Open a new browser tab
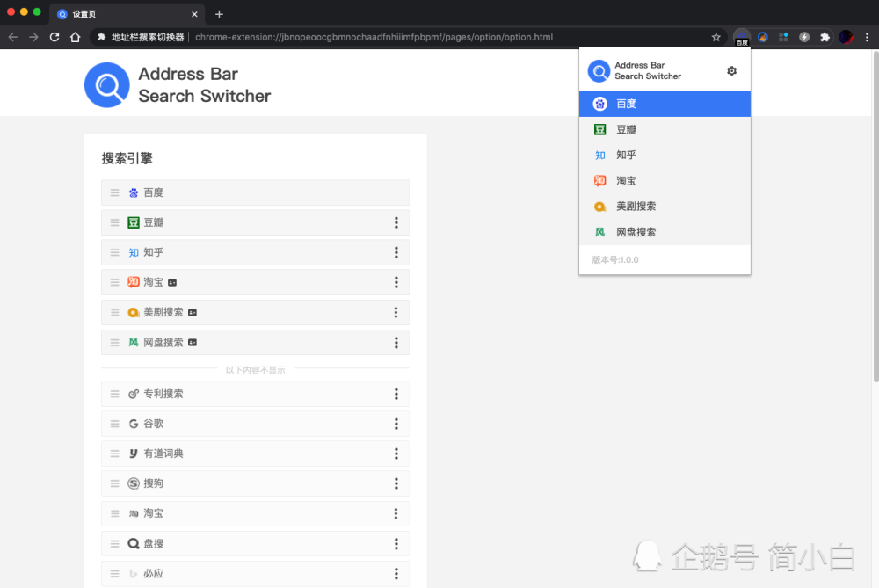The height and width of the screenshot is (588, 879). coord(219,14)
